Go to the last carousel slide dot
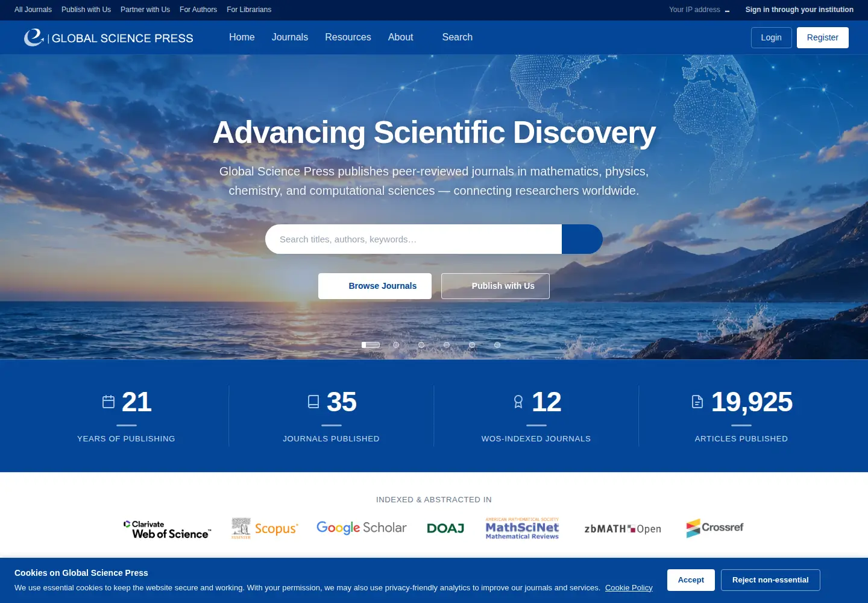This screenshot has height=603, width=868. pyautogui.click(x=497, y=345)
